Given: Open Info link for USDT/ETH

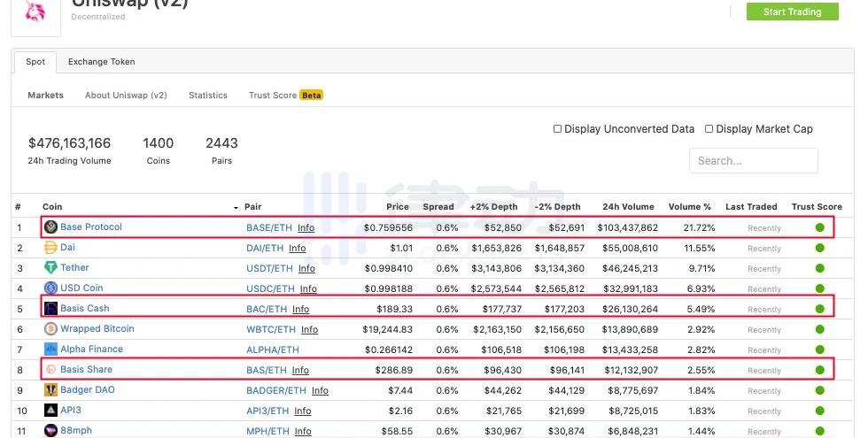Looking at the screenshot, I should [x=306, y=269].
